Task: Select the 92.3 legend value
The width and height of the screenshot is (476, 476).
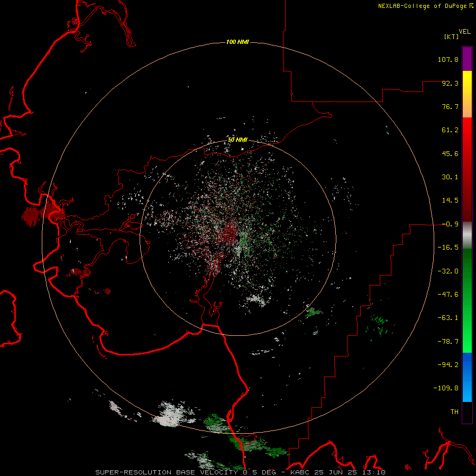Action: point(450,83)
